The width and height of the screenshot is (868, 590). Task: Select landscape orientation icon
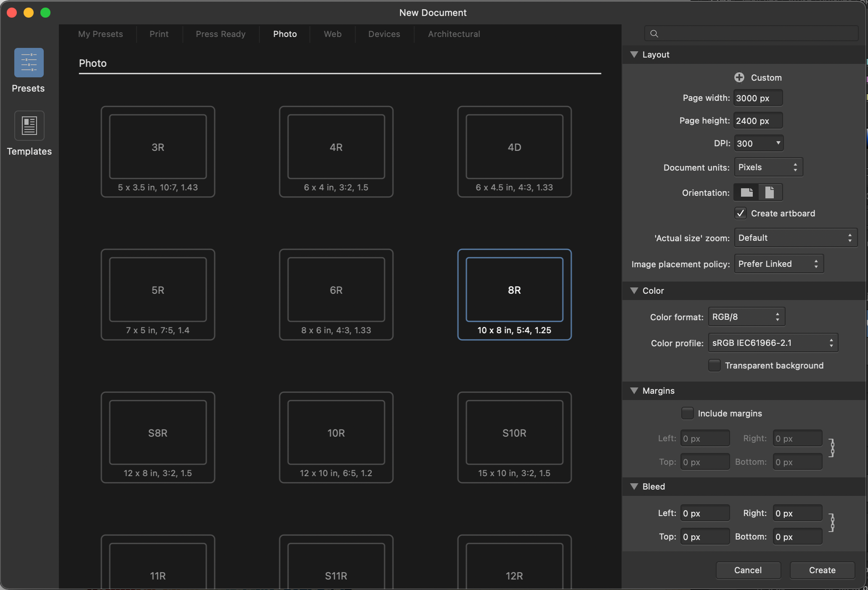746,192
